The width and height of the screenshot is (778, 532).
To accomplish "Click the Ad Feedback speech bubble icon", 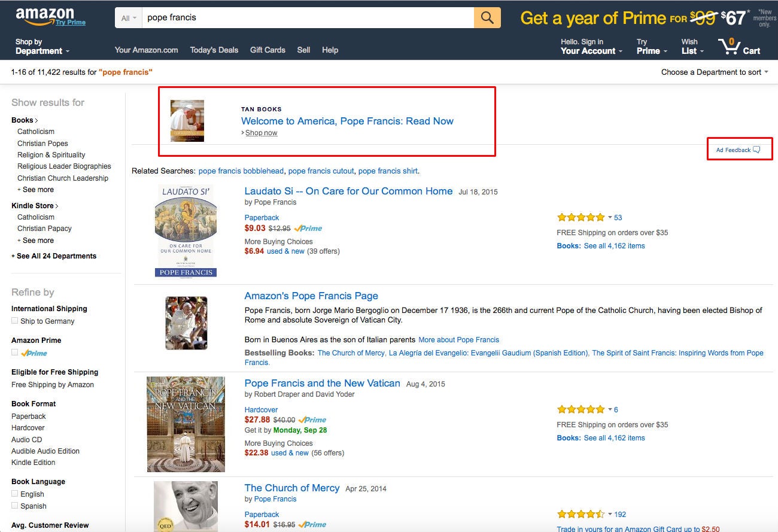I will [756, 150].
